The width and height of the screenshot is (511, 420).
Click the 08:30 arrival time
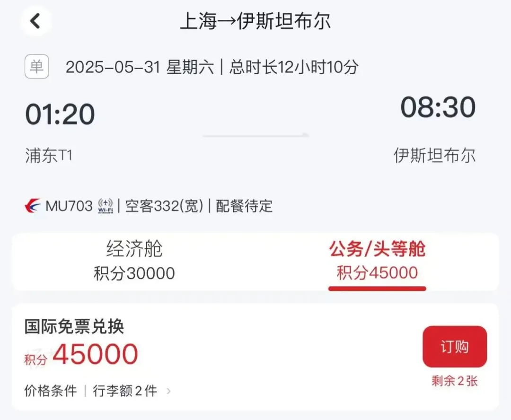tap(438, 107)
